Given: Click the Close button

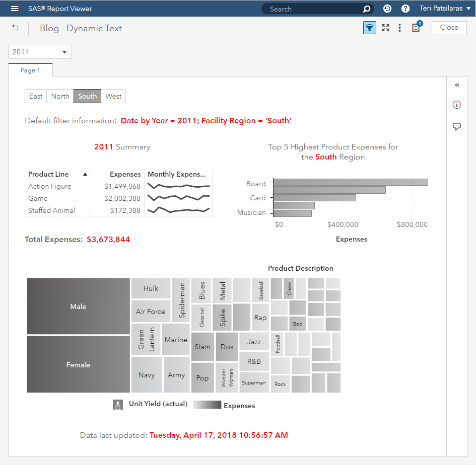Looking at the screenshot, I should (x=449, y=27).
